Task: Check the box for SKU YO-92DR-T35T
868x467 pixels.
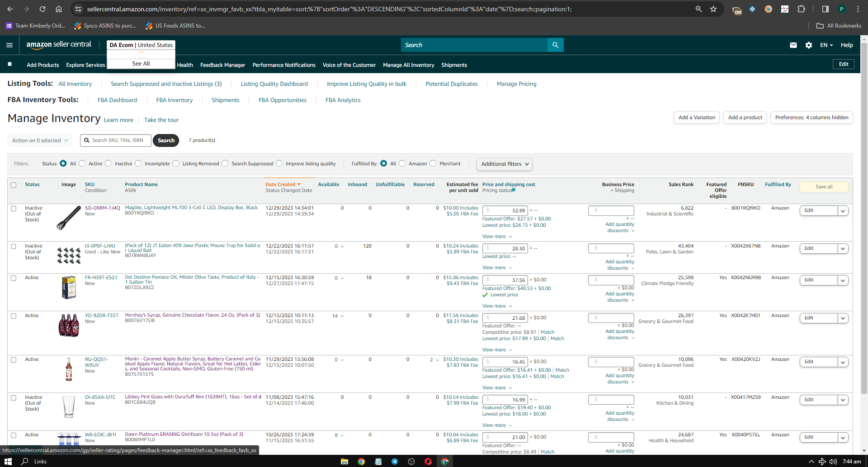Action: pos(14,316)
